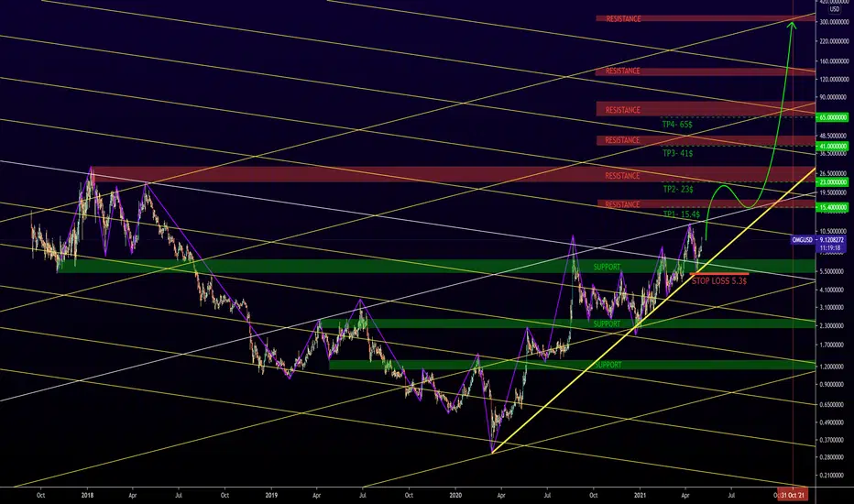
Task: Click the 19.5000000 price axis value
Action: click(x=835, y=192)
